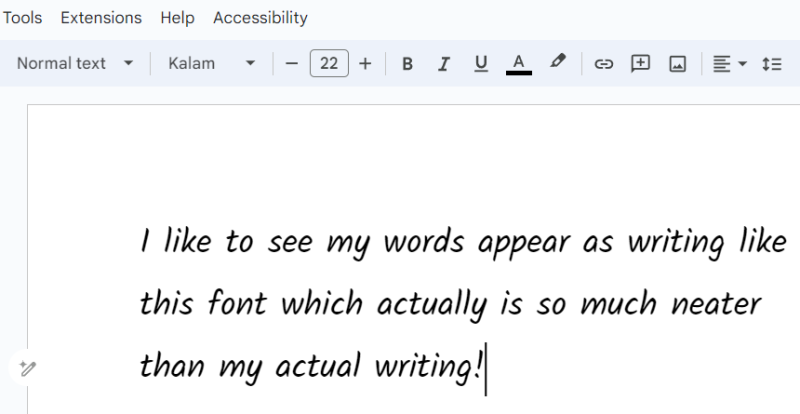Open the Help menu
Viewport: 800px width, 414px height.
(x=178, y=18)
